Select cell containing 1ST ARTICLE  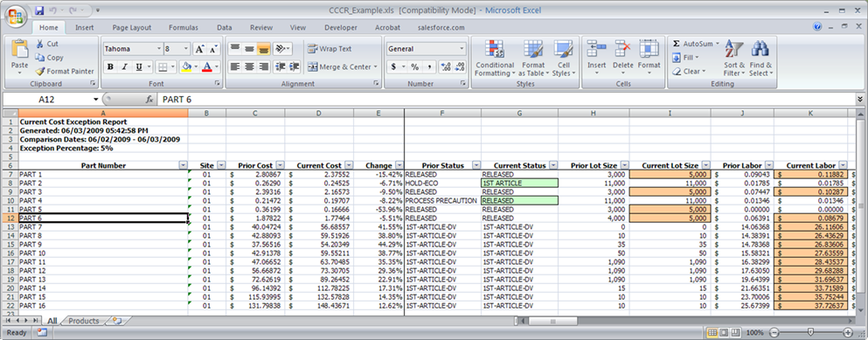[x=520, y=183]
